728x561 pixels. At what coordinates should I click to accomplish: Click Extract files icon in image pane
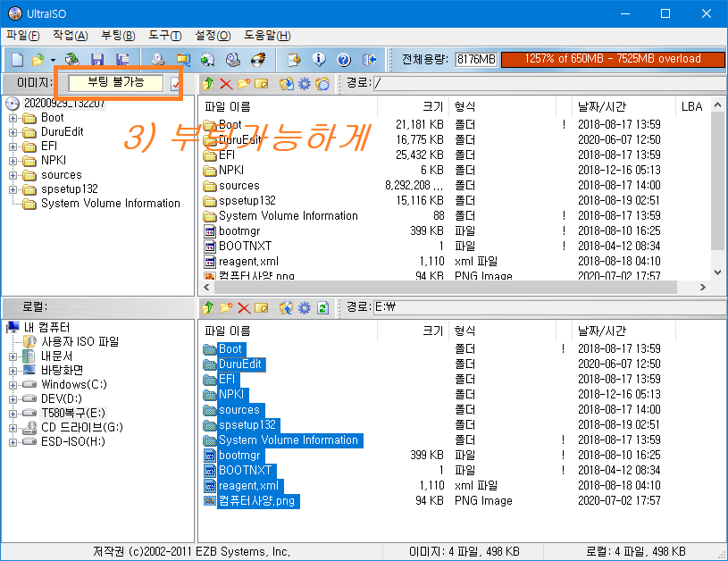coord(287,84)
